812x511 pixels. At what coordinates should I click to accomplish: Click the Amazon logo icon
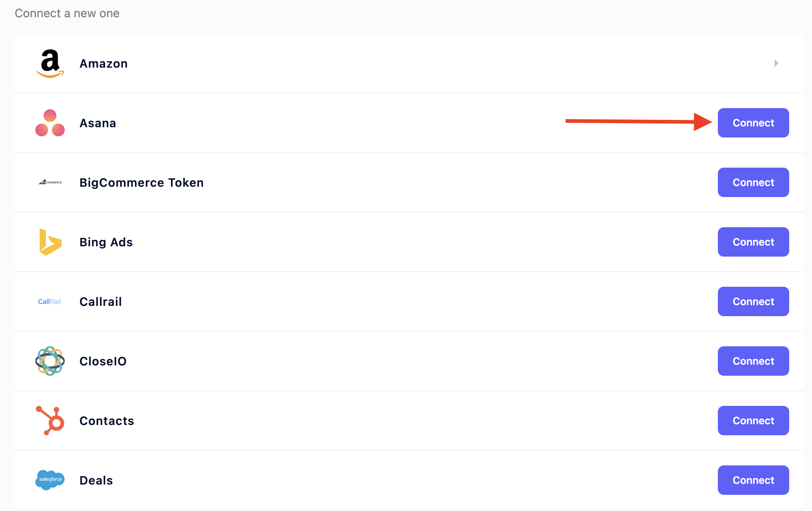coord(50,63)
